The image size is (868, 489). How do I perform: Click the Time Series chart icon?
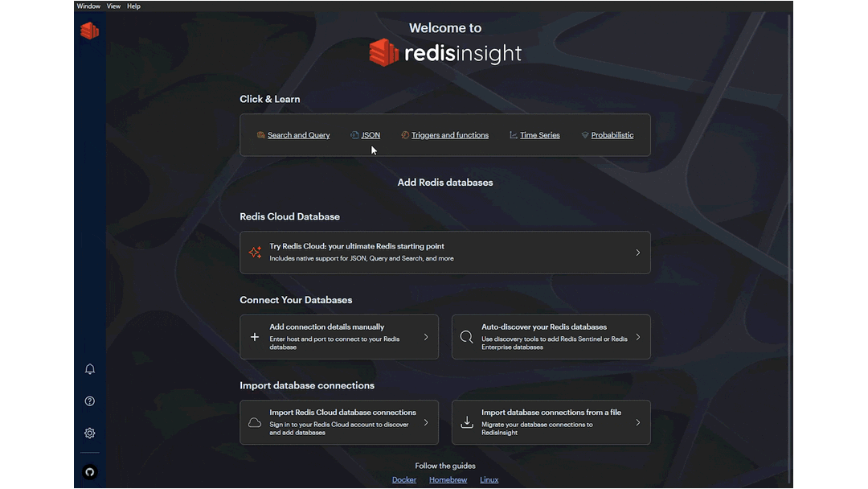pos(513,135)
